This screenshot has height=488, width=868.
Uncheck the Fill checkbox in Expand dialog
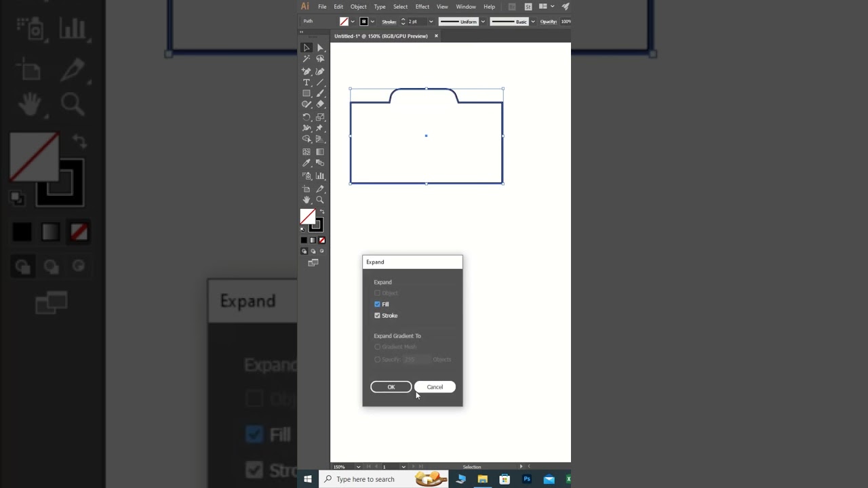pyautogui.click(x=378, y=304)
